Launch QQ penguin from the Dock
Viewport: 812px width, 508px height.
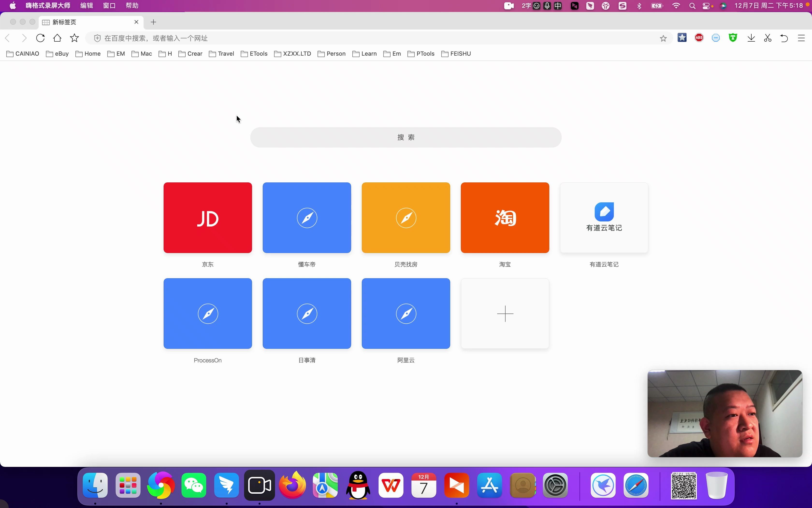358,486
